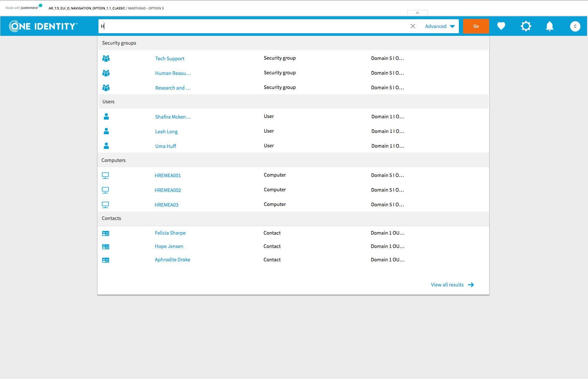Click Domain 1 | O… in Shafira Mcken… row
The height and width of the screenshot is (379, 588).
click(388, 117)
